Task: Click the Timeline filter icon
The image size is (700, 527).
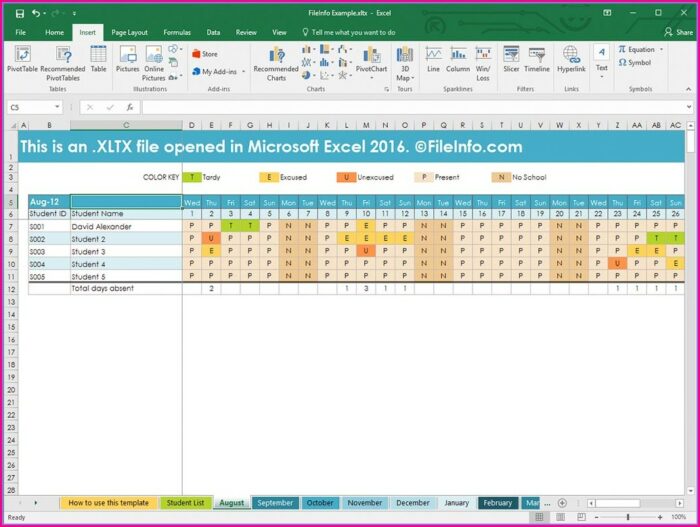Action: pos(537,59)
